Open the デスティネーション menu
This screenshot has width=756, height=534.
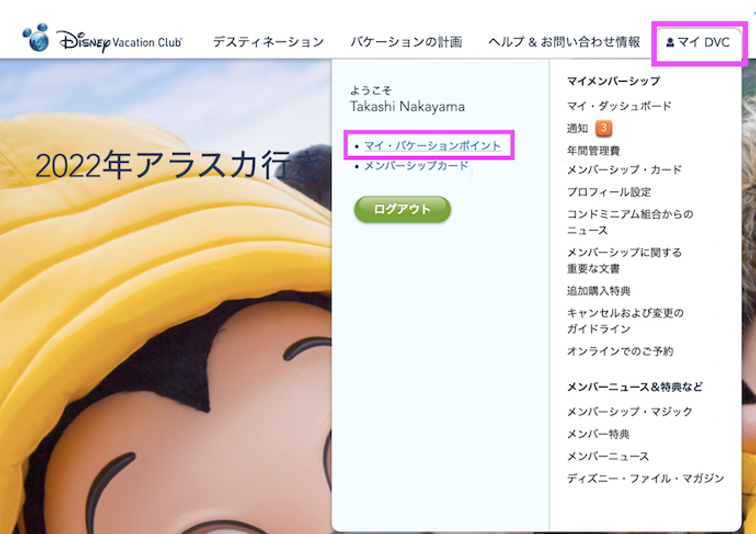(268, 42)
